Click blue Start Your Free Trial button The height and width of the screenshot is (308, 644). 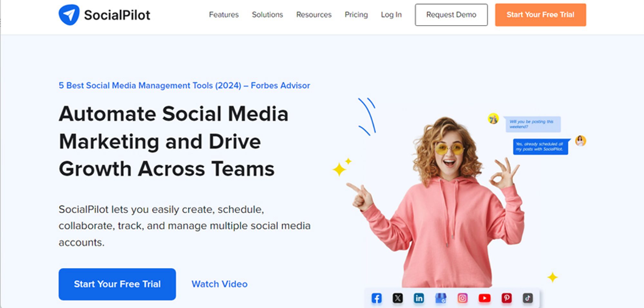click(x=117, y=284)
